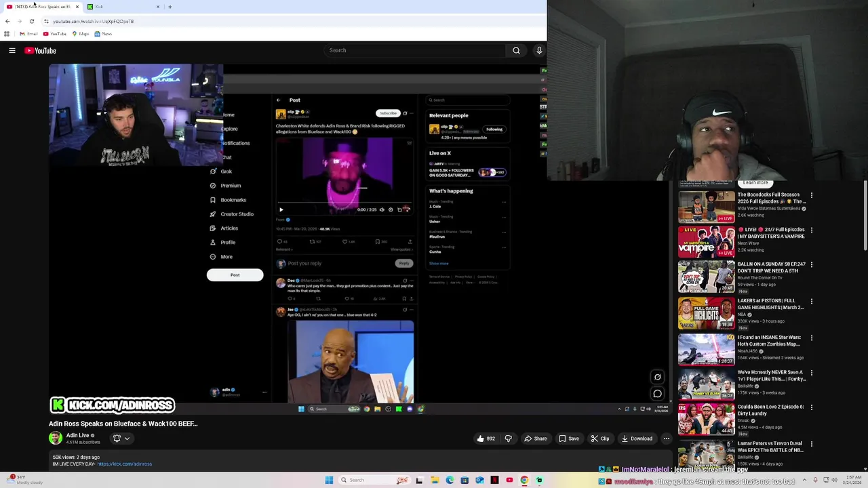Play the embedded tweet video in stream
868x488 pixels.
click(x=281, y=209)
